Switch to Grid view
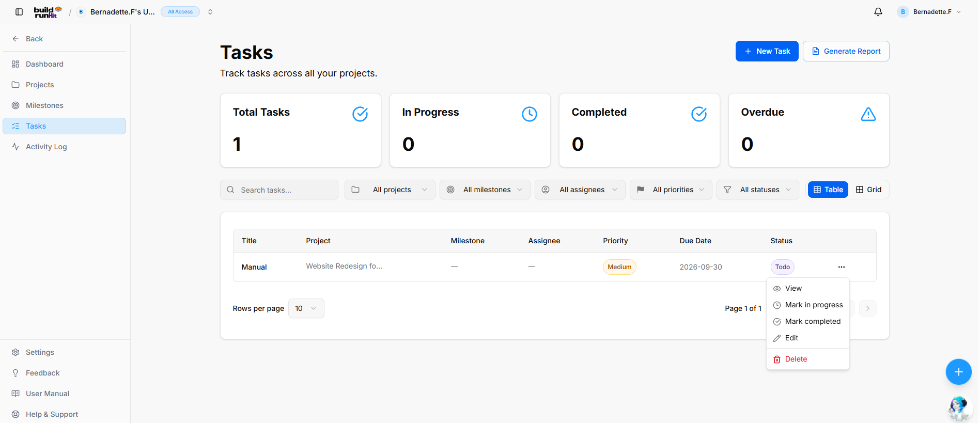The width and height of the screenshot is (980, 423). 869,190
